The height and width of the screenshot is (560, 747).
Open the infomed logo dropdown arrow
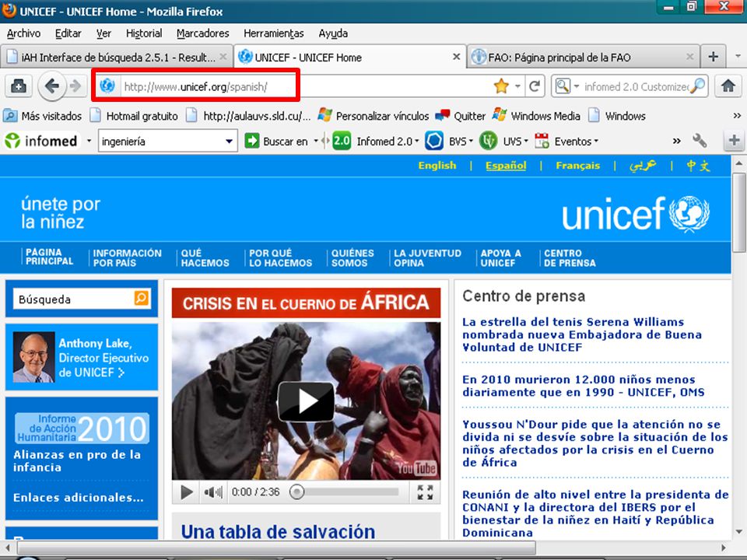pos(89,141)
